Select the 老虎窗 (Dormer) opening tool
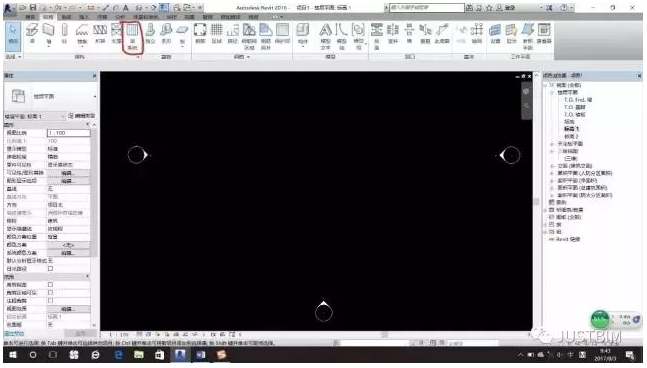Screen dimensions: 647x368 (x=442, y=33)
